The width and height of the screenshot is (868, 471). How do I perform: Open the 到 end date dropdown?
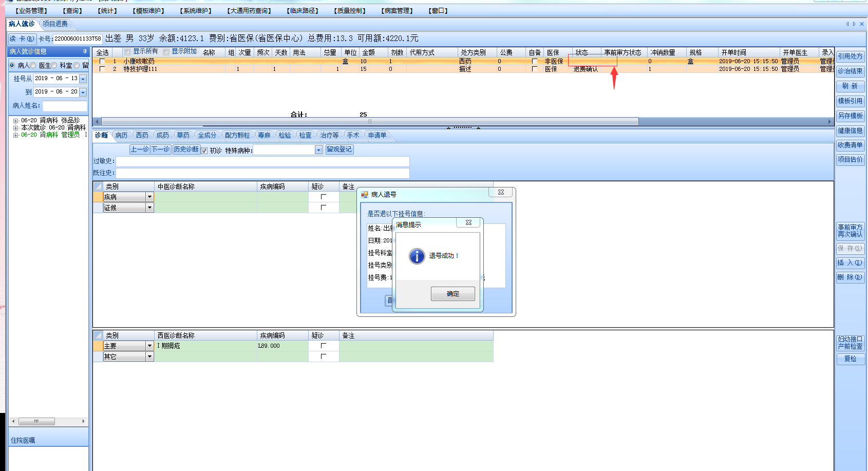83,92
